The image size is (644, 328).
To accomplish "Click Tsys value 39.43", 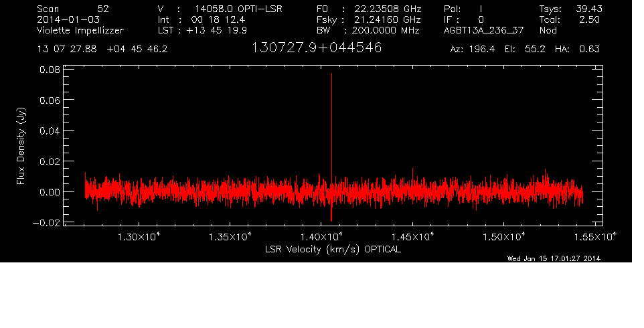I will click(x=589, y=9).
